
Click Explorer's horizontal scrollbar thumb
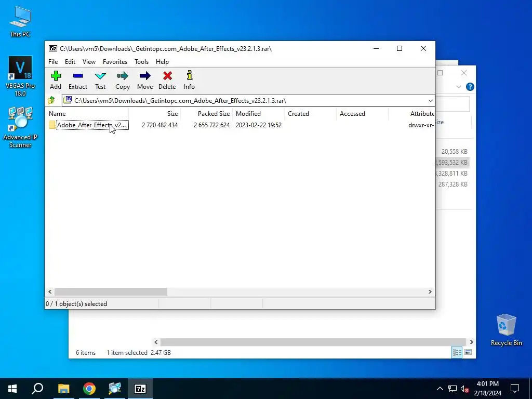(313, 342)
